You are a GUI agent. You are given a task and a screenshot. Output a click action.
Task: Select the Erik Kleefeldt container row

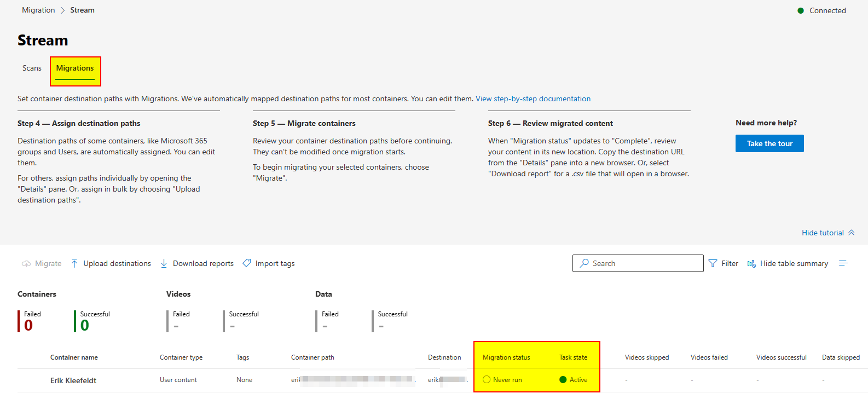73,380
